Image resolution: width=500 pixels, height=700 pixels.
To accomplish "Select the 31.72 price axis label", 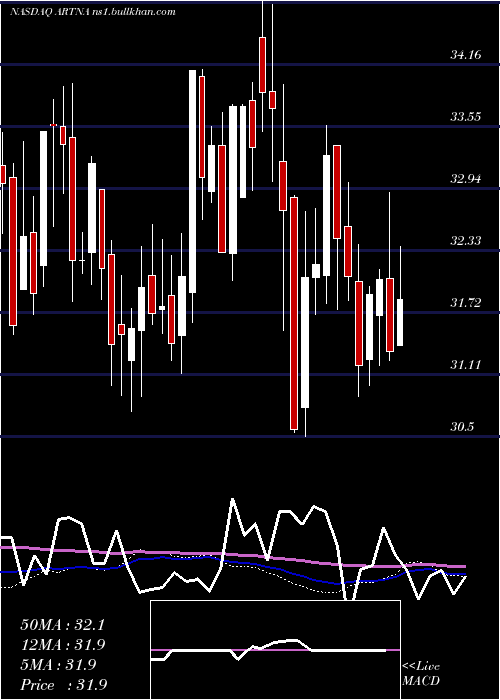I will 466,304.
